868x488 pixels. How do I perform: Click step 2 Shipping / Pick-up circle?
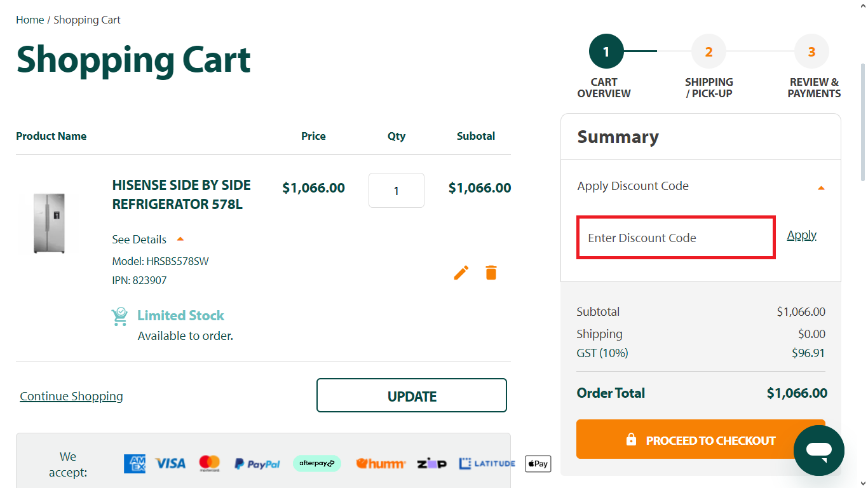point(709,51)
